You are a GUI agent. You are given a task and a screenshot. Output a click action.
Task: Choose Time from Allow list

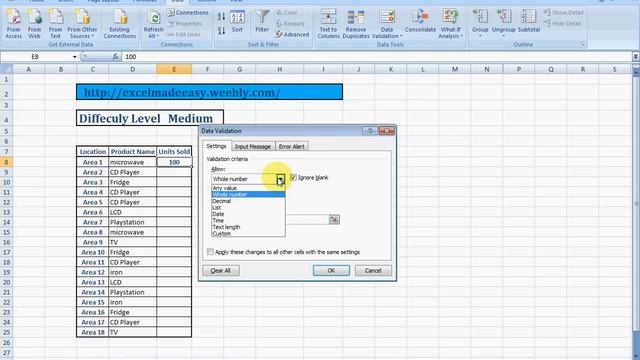coord(248,221)
